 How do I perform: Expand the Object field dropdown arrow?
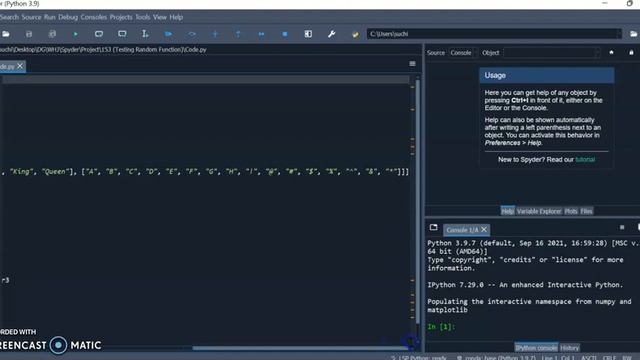pyautogui.click(x=598, y=53)
